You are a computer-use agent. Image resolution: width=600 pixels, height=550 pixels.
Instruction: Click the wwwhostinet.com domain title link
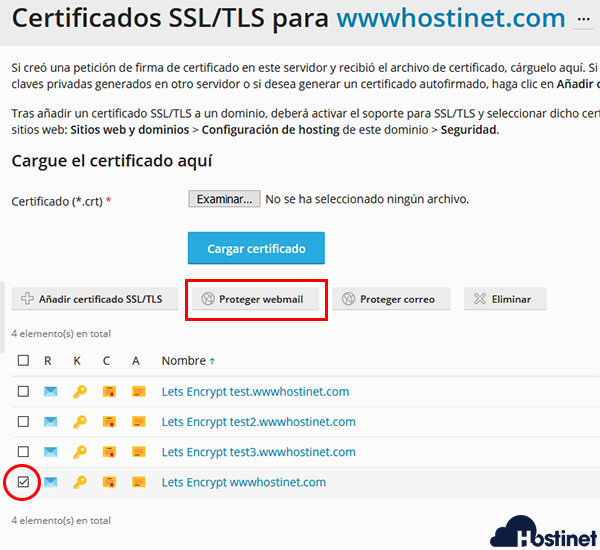tap(451, 18)
